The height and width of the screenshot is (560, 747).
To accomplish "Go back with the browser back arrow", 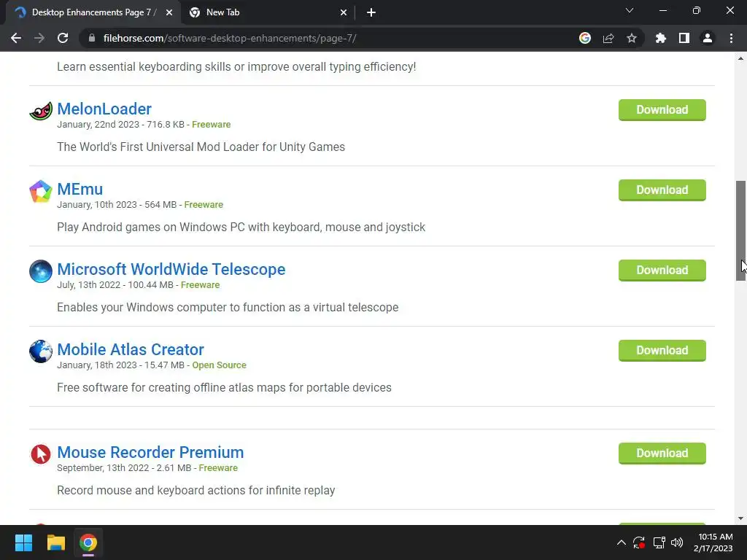I will tap(16, 38).
